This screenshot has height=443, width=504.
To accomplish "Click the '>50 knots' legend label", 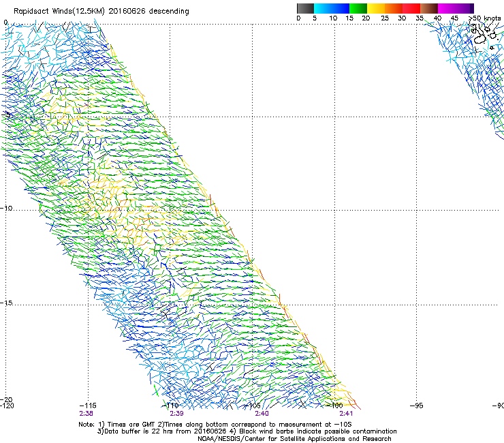I will click(484, 18).
